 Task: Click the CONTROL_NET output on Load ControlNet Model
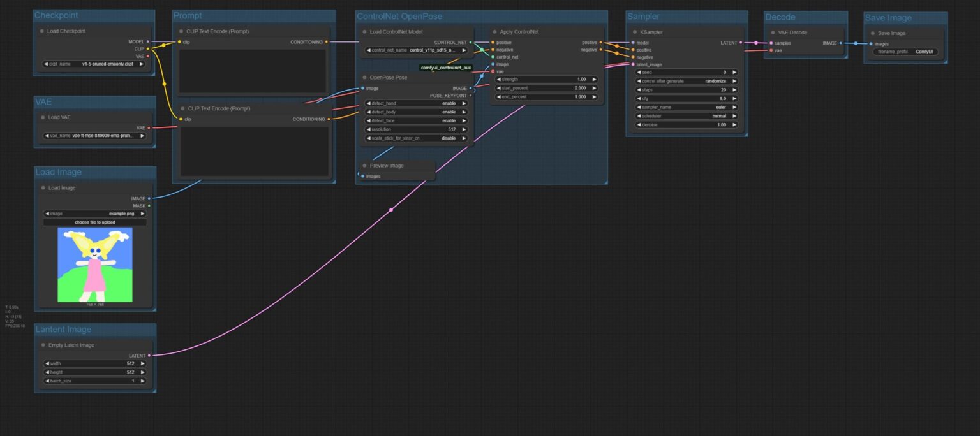[470, 42]
